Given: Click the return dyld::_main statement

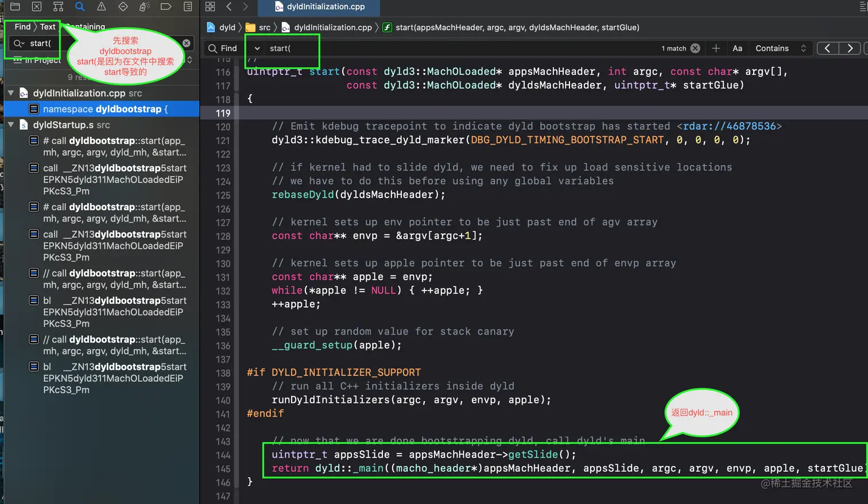Looking at the screenshot, I should (568, 468).
